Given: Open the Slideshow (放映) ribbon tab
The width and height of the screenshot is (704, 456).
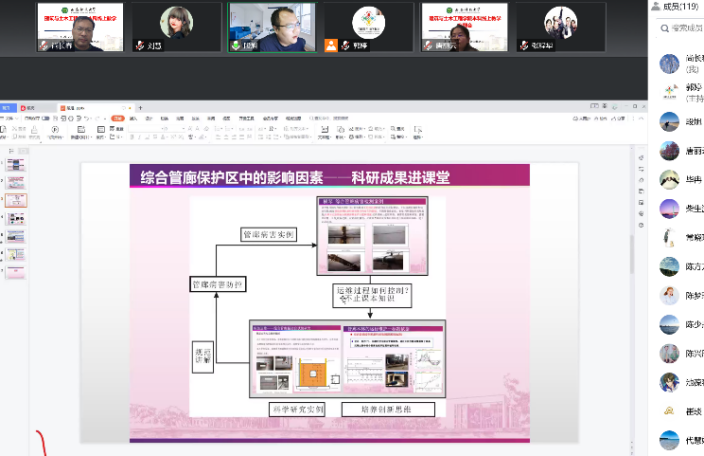Looking at the screenshot, I should (x=196, y=118).
